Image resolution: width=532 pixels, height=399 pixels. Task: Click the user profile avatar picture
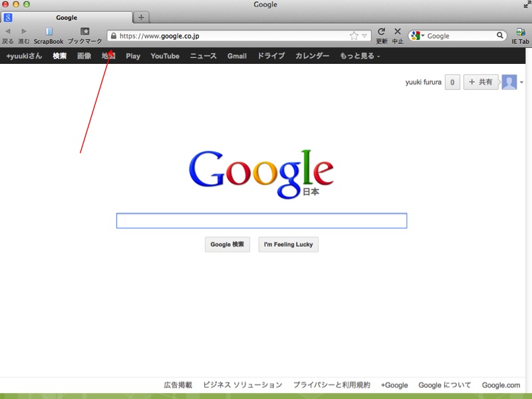tap(509, 82)
